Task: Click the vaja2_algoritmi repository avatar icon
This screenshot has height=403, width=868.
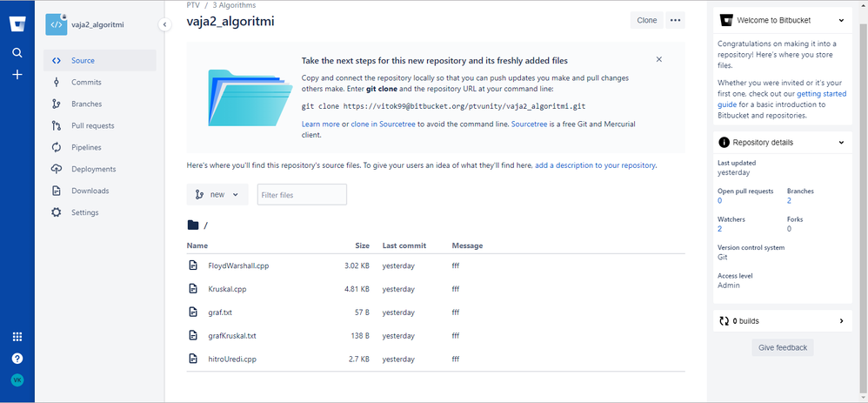Action: coord(56,24)
